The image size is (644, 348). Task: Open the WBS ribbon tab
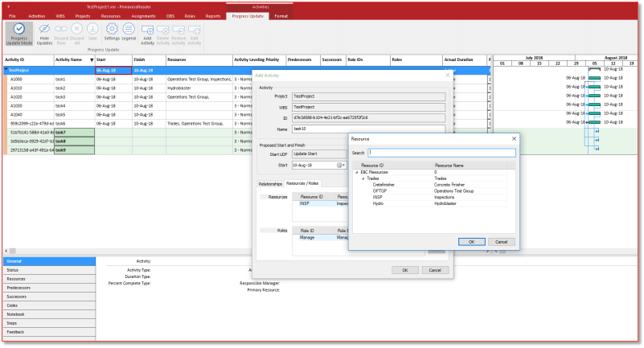[x=60, y=16]
